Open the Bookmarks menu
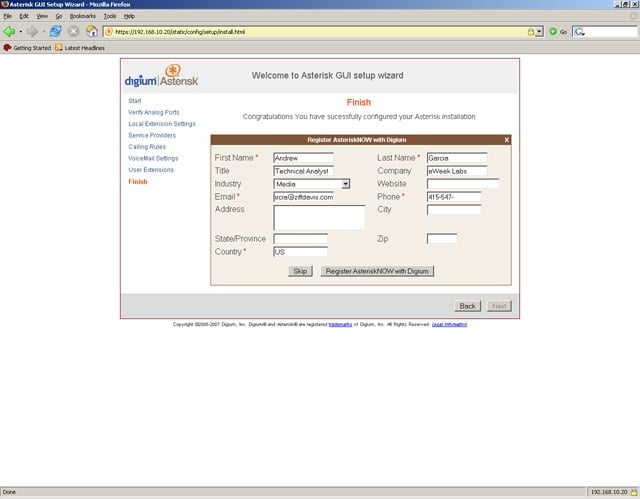 82,16
